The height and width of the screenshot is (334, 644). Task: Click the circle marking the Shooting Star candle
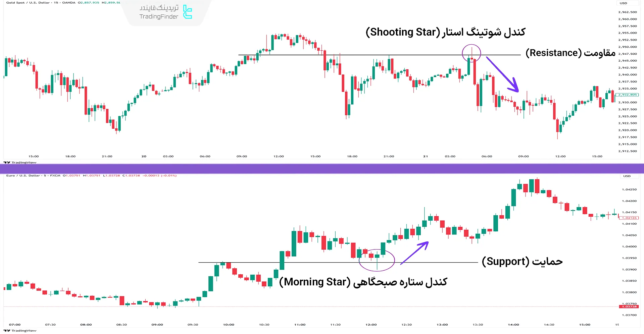pos(471,53)
